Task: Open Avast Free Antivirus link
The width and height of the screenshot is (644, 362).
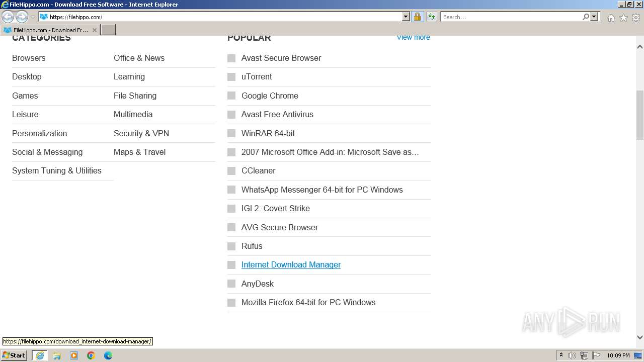Action: (277, 114)
